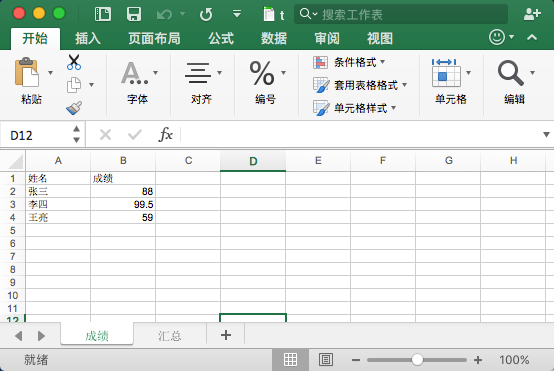The height and width of the screenshot is (371, 554).
Task: Switch to normal grid view
Action: (290, 360)
